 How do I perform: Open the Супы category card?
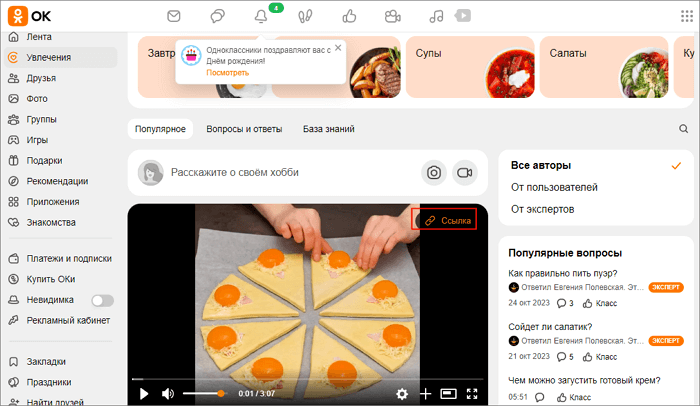click(x=470, y=67)
